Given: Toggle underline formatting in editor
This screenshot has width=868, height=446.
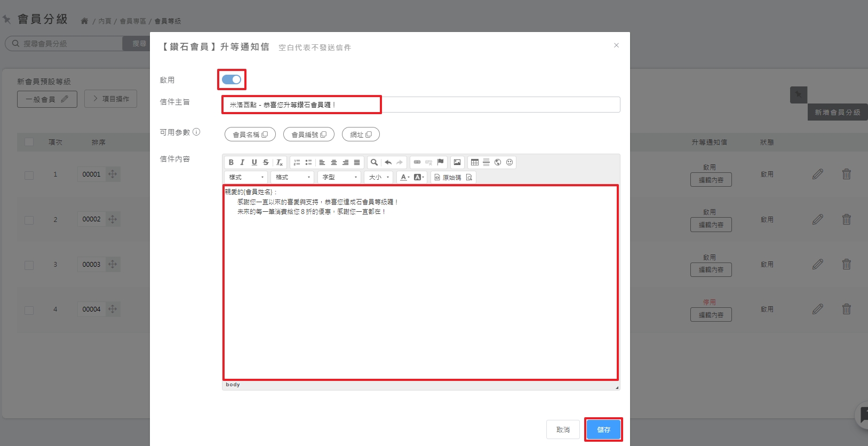Looking at the screenshot, I should [254, 162].
